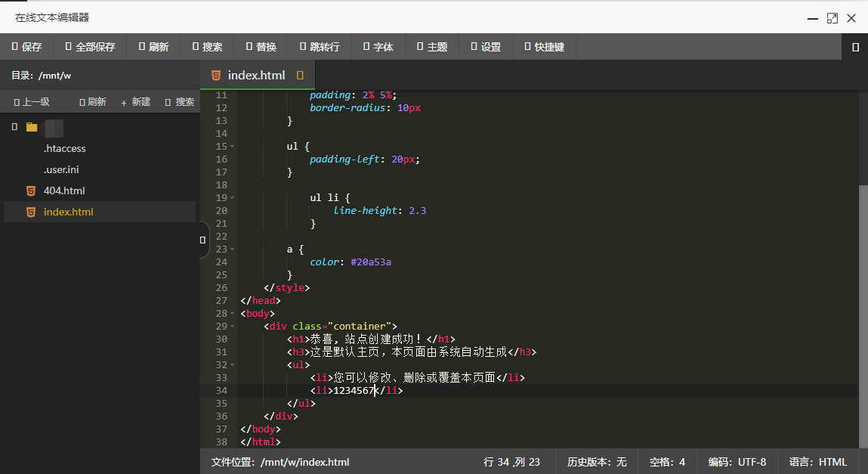Screen dimensions: 868x474
Task: Fold the ul block at line 15
Action: (233, 147)
